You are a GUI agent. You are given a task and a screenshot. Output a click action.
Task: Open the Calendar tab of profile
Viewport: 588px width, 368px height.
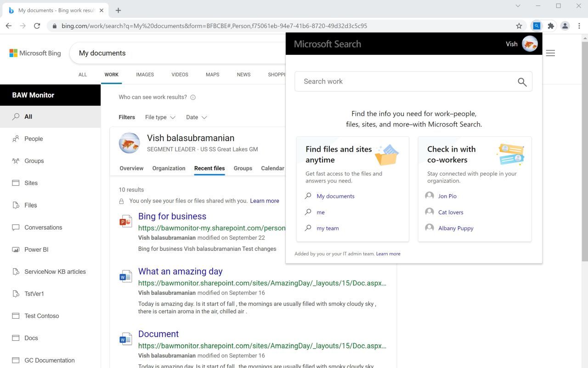click(272, 168)
